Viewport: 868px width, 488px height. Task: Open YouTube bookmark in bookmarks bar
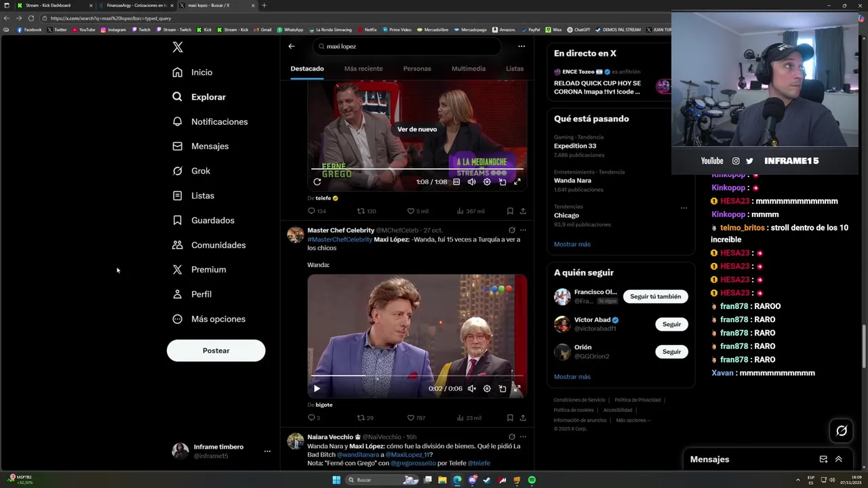tap(83, 30)
